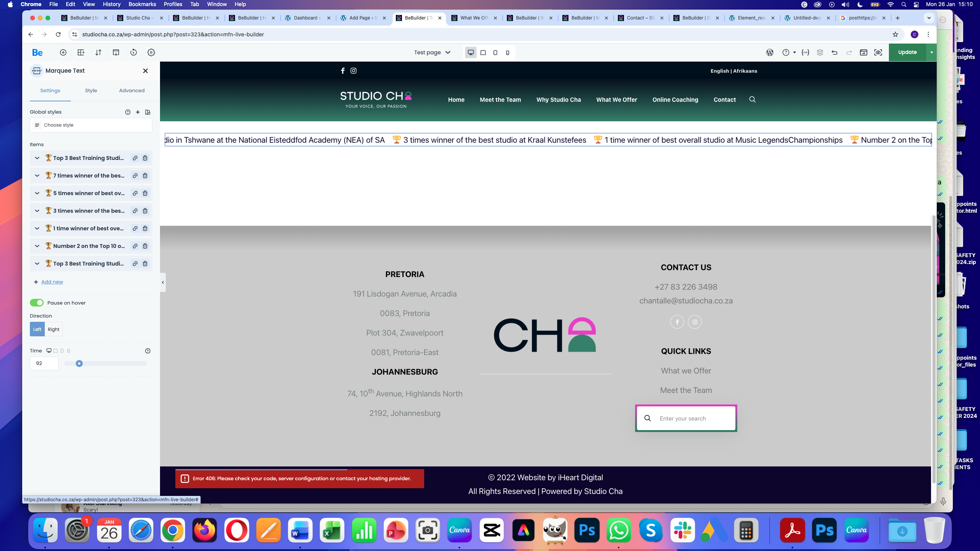Click the WordPress dashboard icon in toolbar
Viewport: 980px width, 551px height.
pyautogui.click(x=770, y=52)
